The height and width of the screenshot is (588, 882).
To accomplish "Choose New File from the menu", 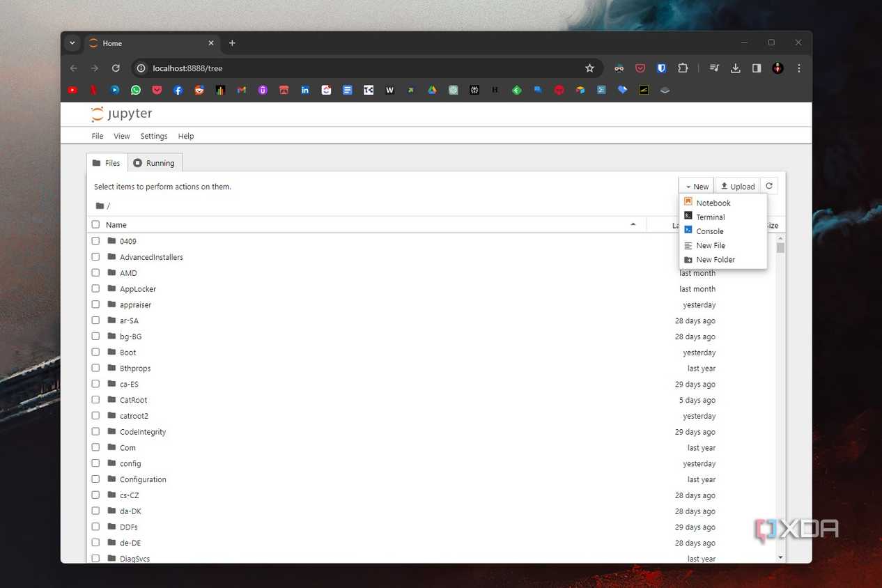I will coord(722,245).
